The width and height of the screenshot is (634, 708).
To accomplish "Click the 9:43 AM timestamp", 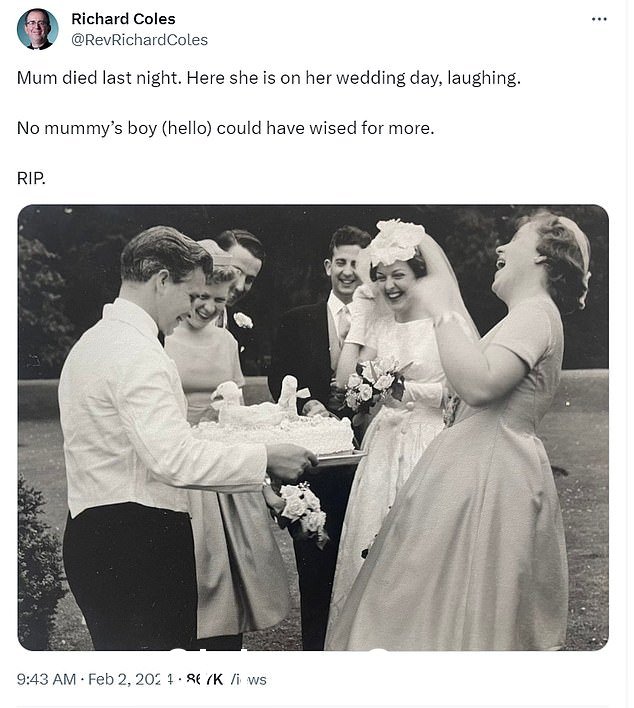I will (46, 679).
